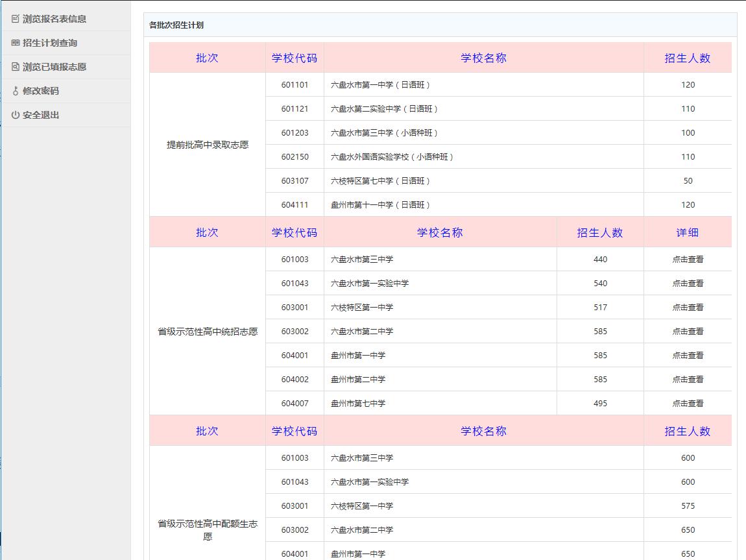
Task: Open details for 盘州市第七中学
Action: [690, 403]
